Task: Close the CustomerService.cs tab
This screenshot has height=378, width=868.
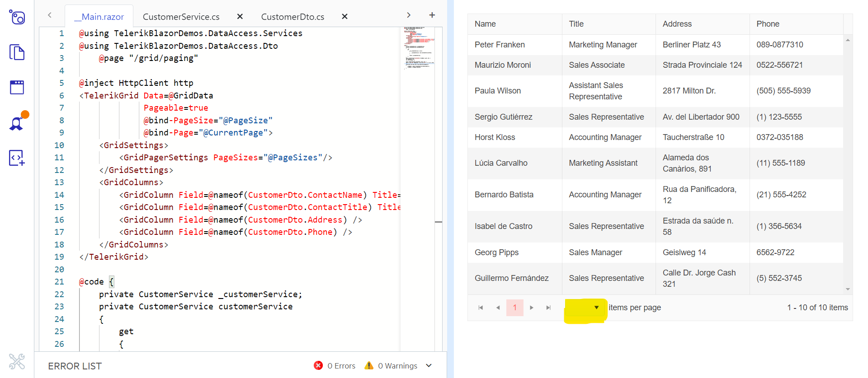Action: [240, 17]
